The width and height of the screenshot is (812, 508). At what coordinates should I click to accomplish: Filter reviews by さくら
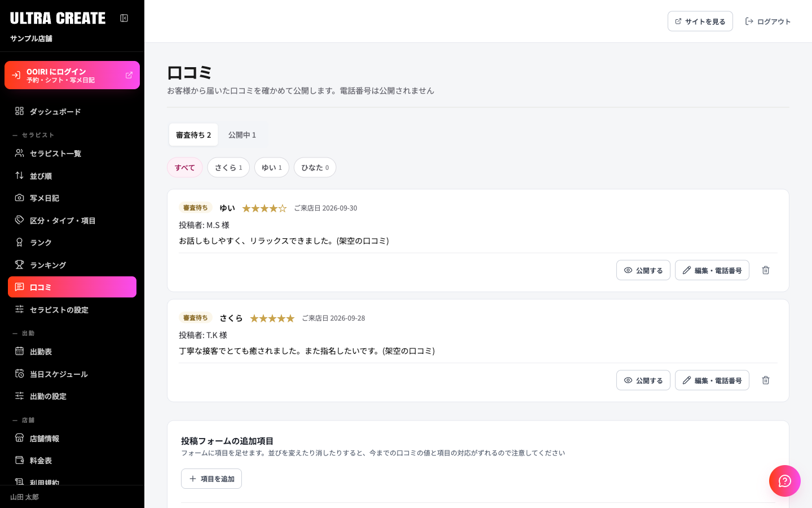click(228, 168)
